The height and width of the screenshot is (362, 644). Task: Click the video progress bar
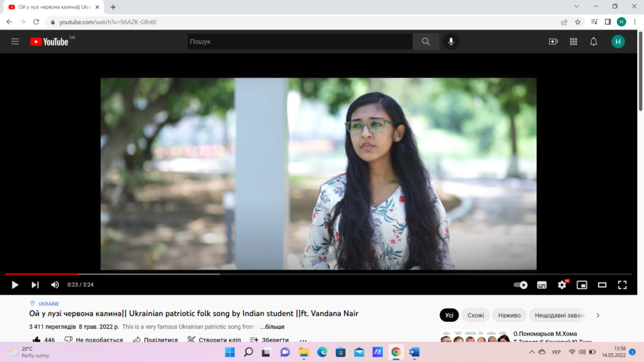point(314,274)
